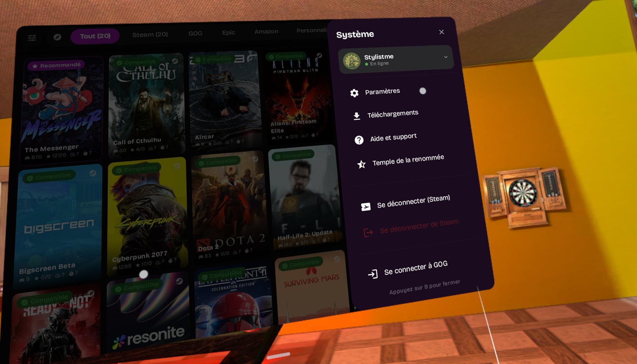Click the "4/0" rating on Call of Cthulhu

(x=140, y=149)
